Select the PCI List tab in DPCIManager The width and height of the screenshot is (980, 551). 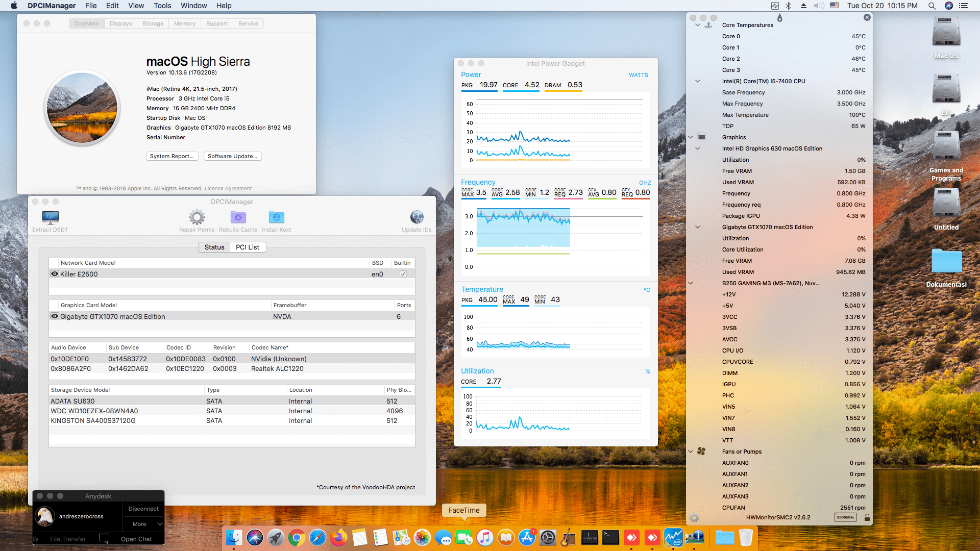tap(248, 247)
